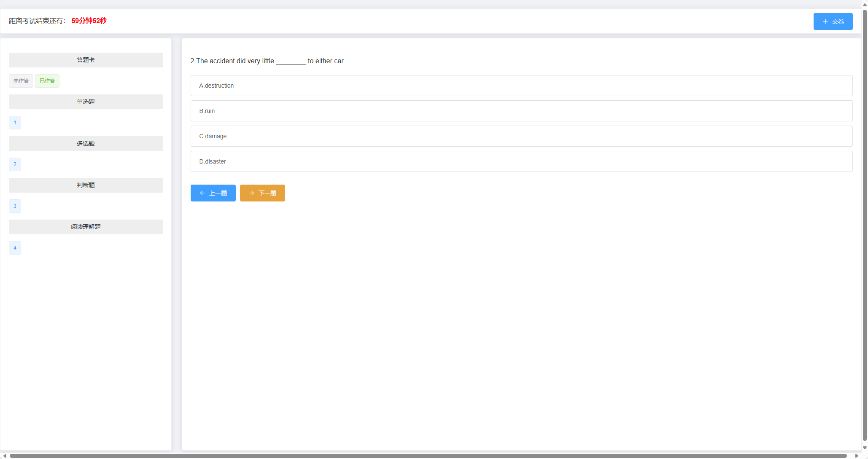This screenshot has width=868, height=459.
Task: Click scrollbar up arrow at top right
Action: [865, 5]
